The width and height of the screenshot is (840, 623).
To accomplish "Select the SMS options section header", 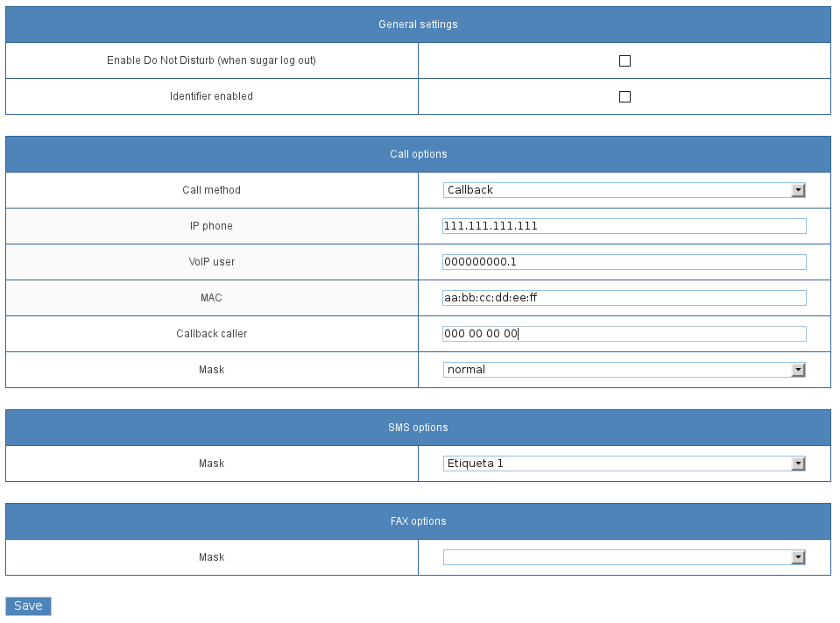I will click(418, 428).
